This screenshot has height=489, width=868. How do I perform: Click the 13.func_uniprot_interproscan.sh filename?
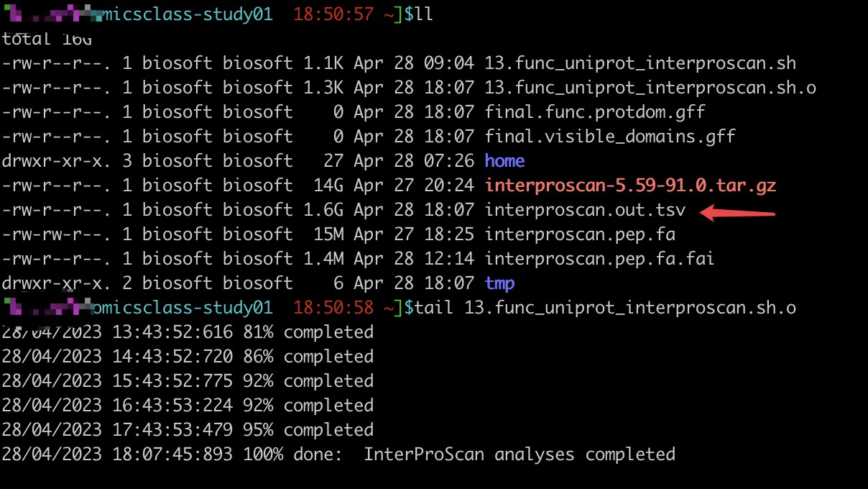point(640,63)
